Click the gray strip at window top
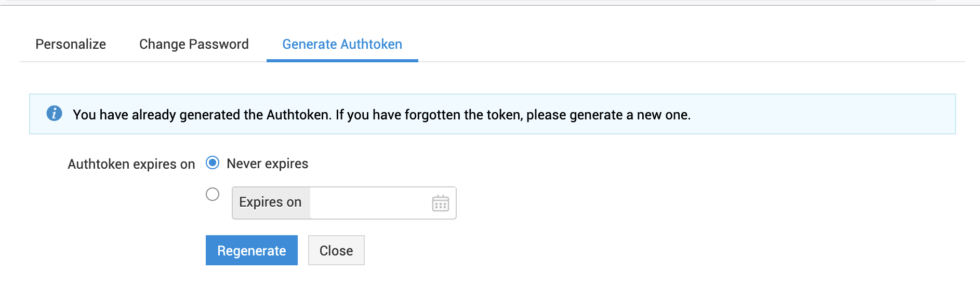The width and height of the screenshot is (980, 298). [468, 2]
